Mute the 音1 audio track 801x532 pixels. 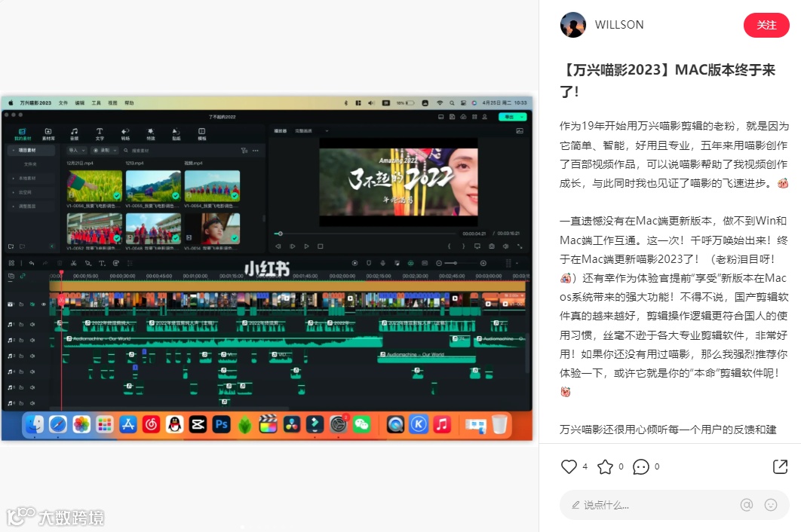(x=32, y=324)
